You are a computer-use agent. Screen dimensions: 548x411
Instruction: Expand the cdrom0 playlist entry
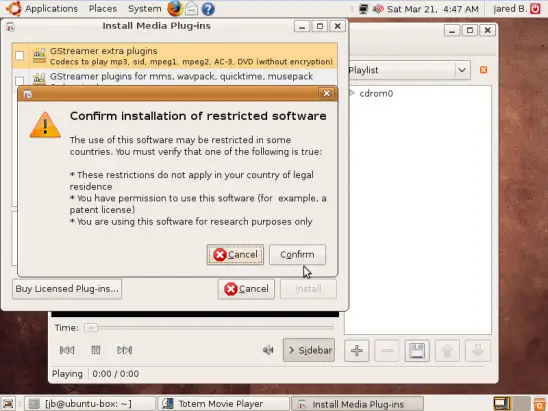pyautogui.click(x=352, y=93)
